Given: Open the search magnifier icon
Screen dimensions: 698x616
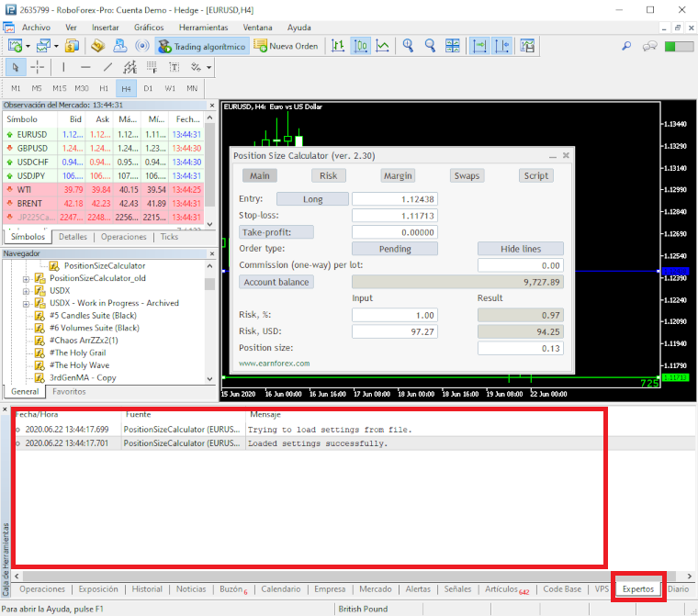Looking at the screenshot, I should click(626, 46).
